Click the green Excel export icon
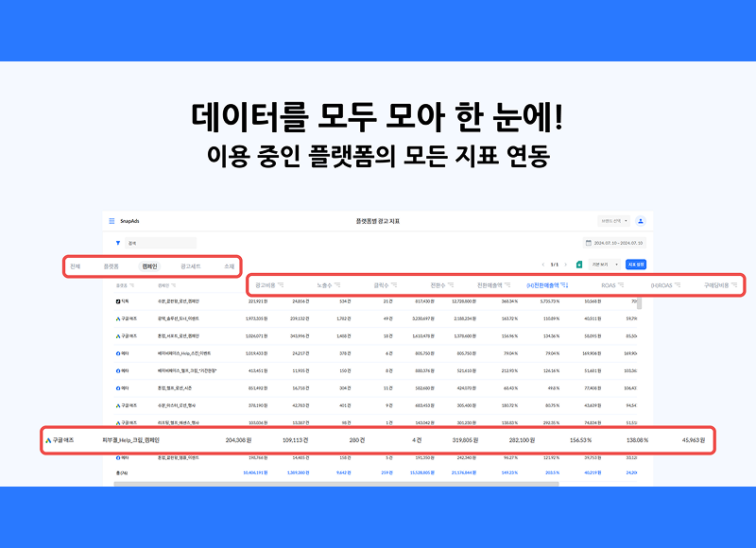This screenshot has height=548, width=756. point(579,265)
